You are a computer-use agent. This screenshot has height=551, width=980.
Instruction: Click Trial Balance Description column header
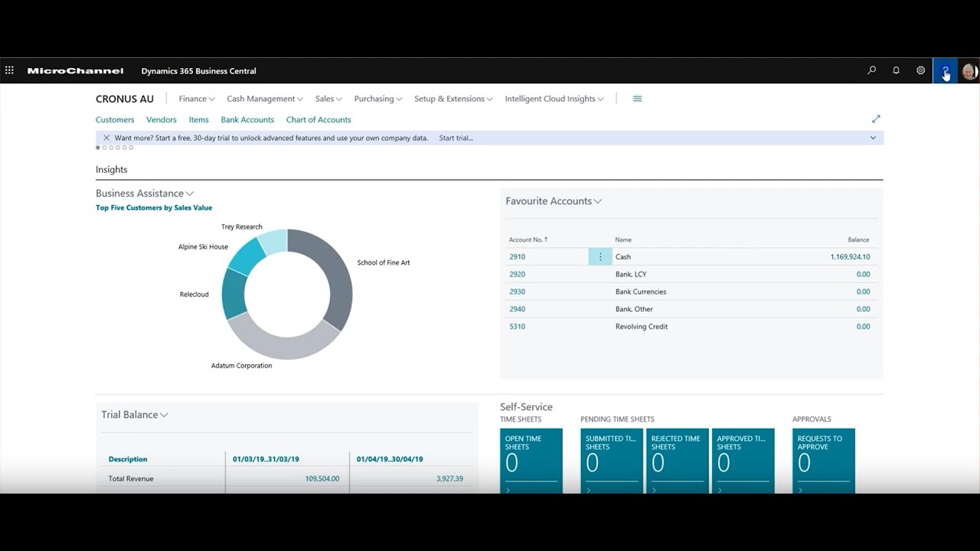click(x=128, y=459)
